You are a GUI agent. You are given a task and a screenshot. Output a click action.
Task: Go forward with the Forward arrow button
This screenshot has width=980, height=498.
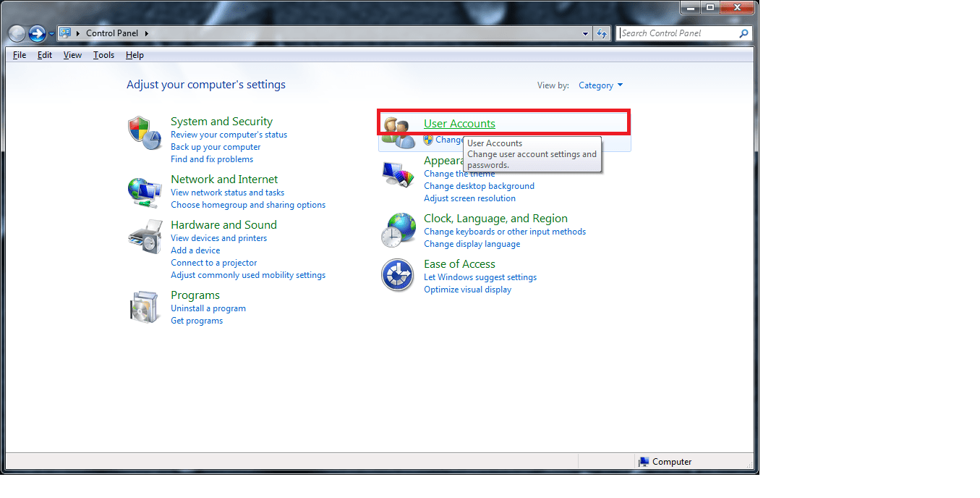pyautogui.click(x=38, y=33)
